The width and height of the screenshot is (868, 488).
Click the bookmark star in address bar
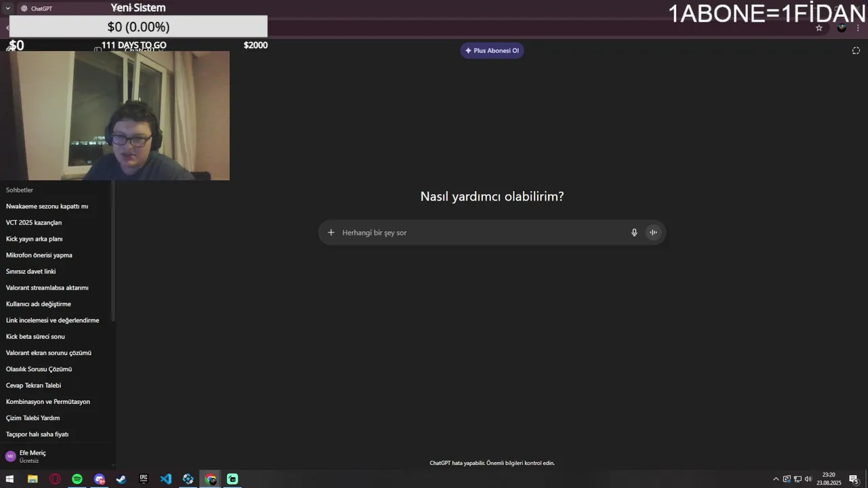click(x=819, y=28)
